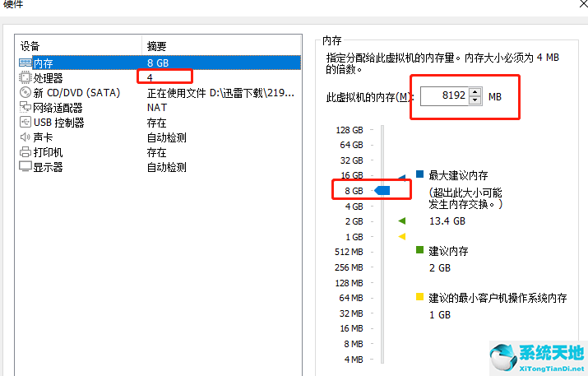Click 自动检测 summary in the sound card row
Screen dimensions: 588x376
pyautogui.click(x=166, y=137)
